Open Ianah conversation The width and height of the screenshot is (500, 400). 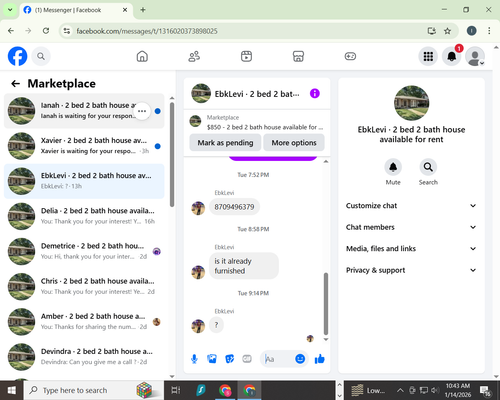(x=84, y=111)
